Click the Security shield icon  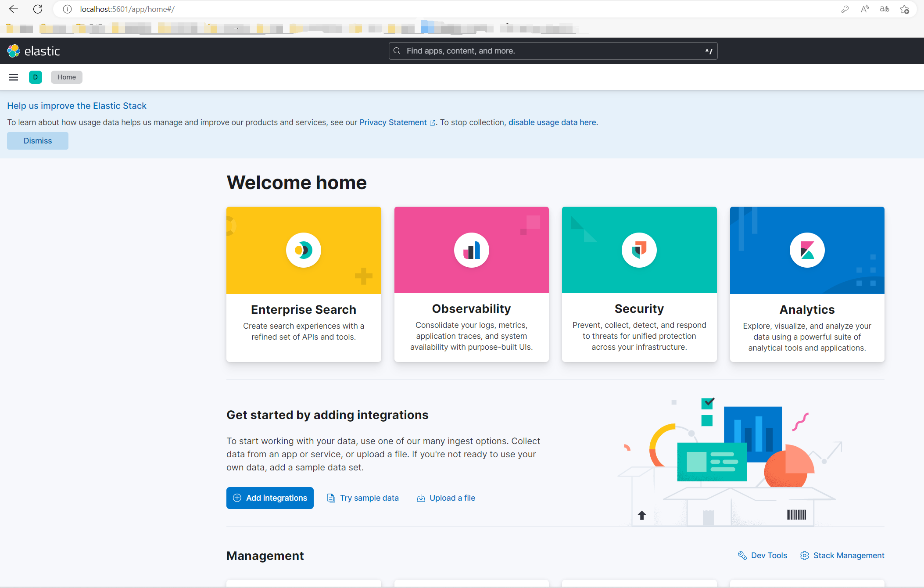pyautogui.click(x=639, y=250)
